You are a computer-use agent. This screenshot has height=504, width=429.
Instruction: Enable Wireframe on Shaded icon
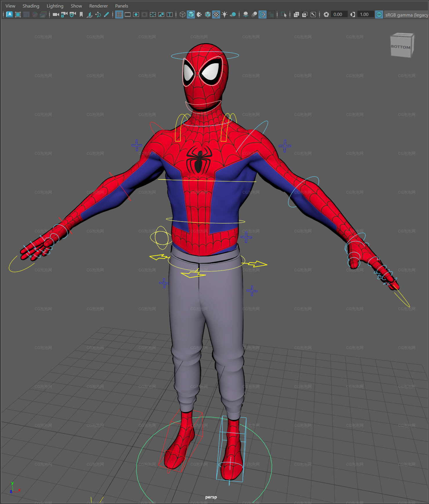tap(208, 14)
